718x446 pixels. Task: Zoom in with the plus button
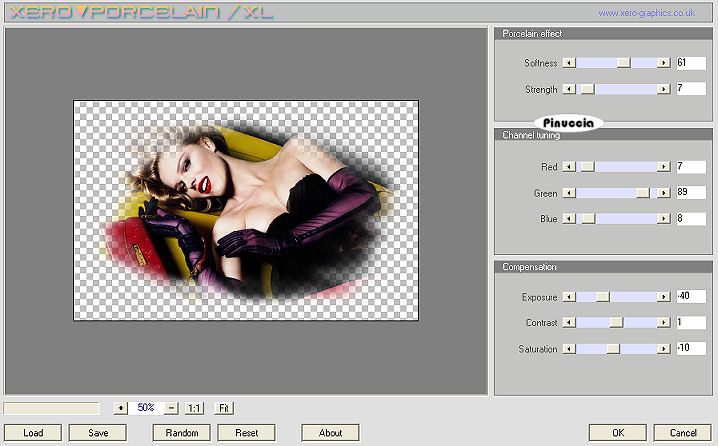(x=120, y=408)
